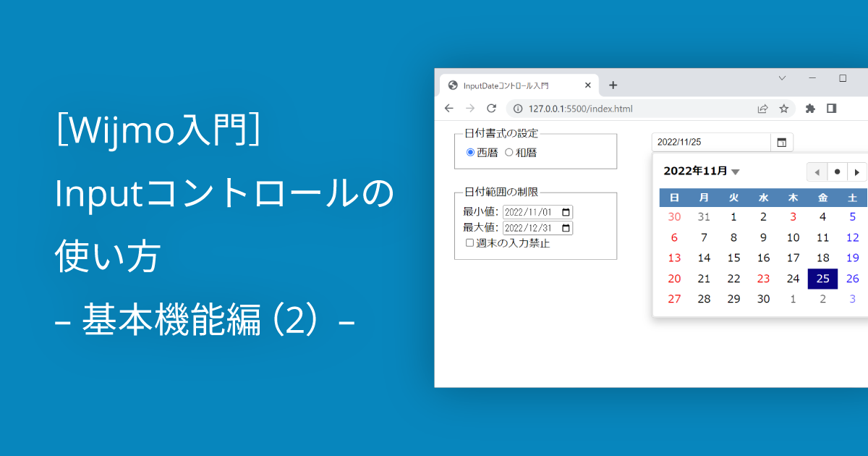Open calendar picker icon for 最小値 field

coord(566,213)
